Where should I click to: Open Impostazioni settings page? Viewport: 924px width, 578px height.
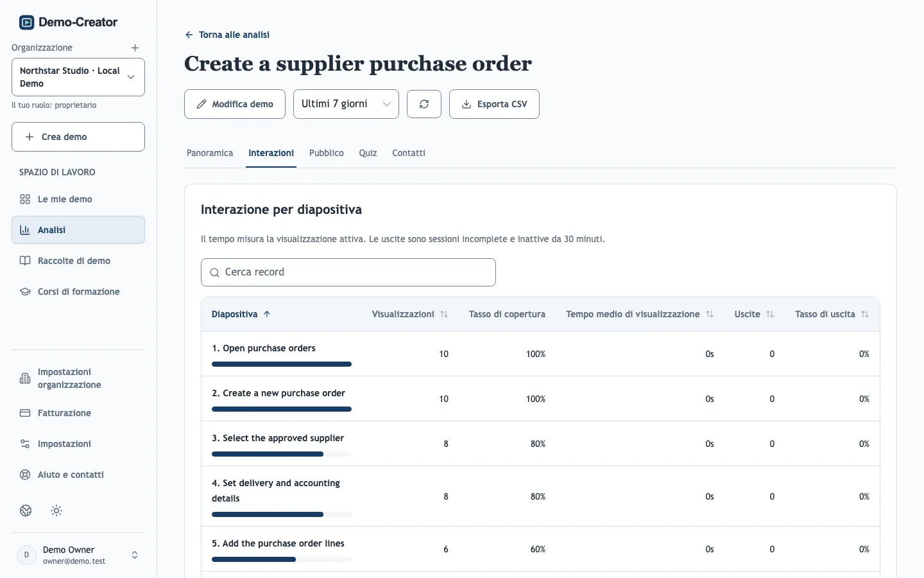point(78,444)
